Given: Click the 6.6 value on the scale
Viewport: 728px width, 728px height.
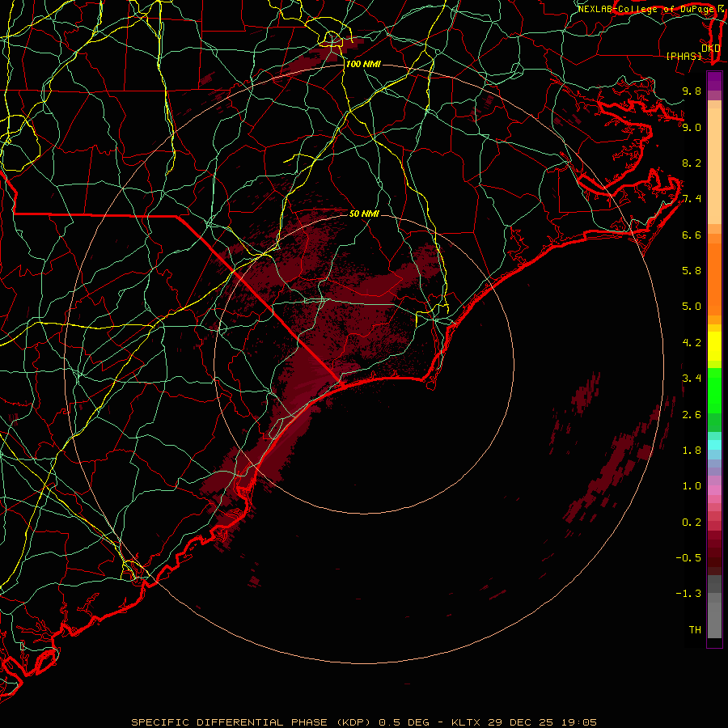Looking at the screenshot, I should tap(692, 235).
